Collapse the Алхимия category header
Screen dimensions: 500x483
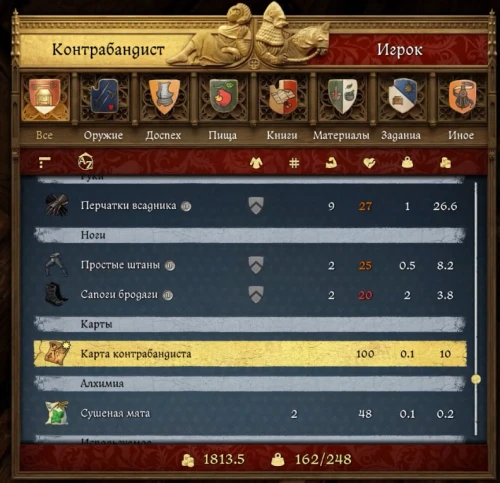pos(250,384)
